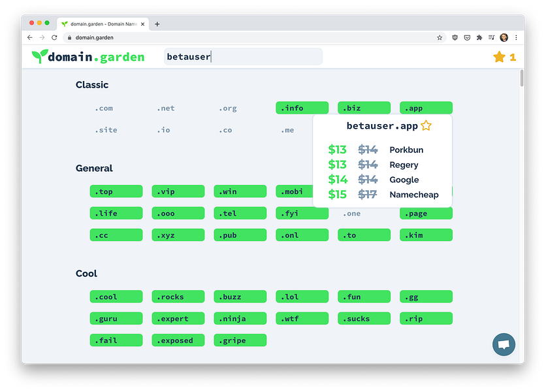Open the browser profile avatar
The height and width of the screenshot is (392, 546).
[504, 38]
